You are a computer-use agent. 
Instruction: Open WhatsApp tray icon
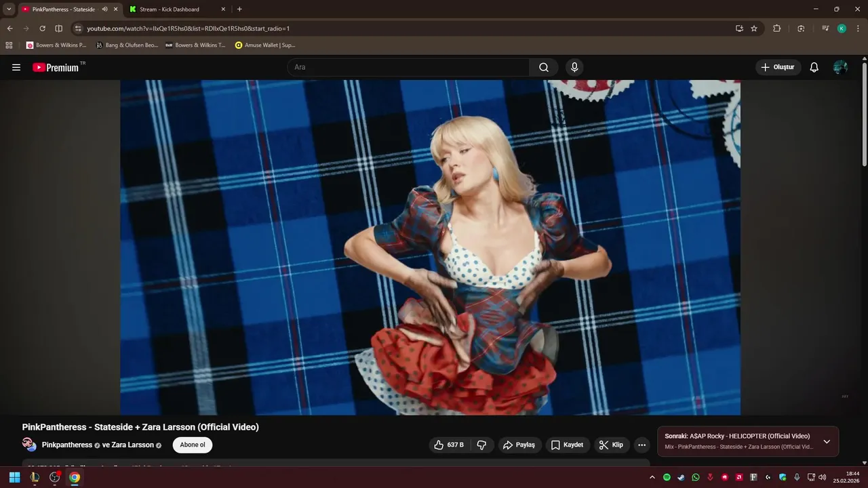click(696, 477)
